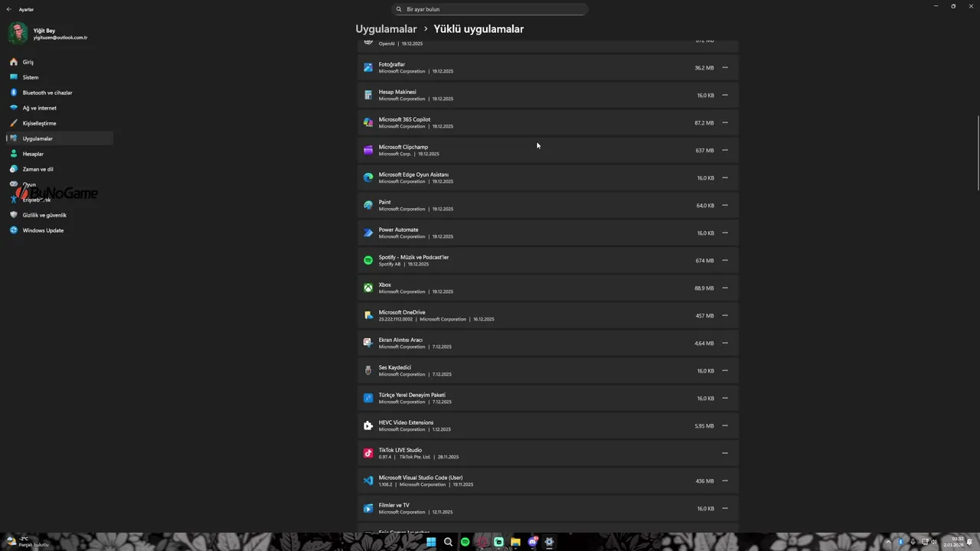Click the app list vertical scrollbar
The image size is (980, 551).
pos(978,153)
